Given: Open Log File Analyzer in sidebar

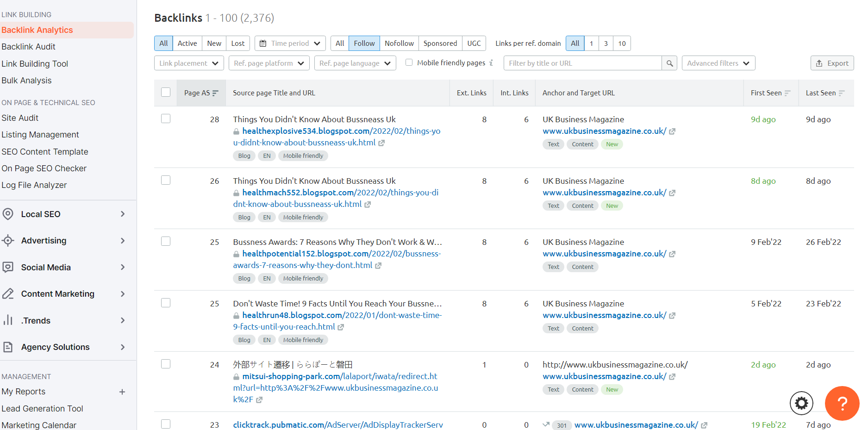Looking at the screenshot, I should [x=34, y=185].
